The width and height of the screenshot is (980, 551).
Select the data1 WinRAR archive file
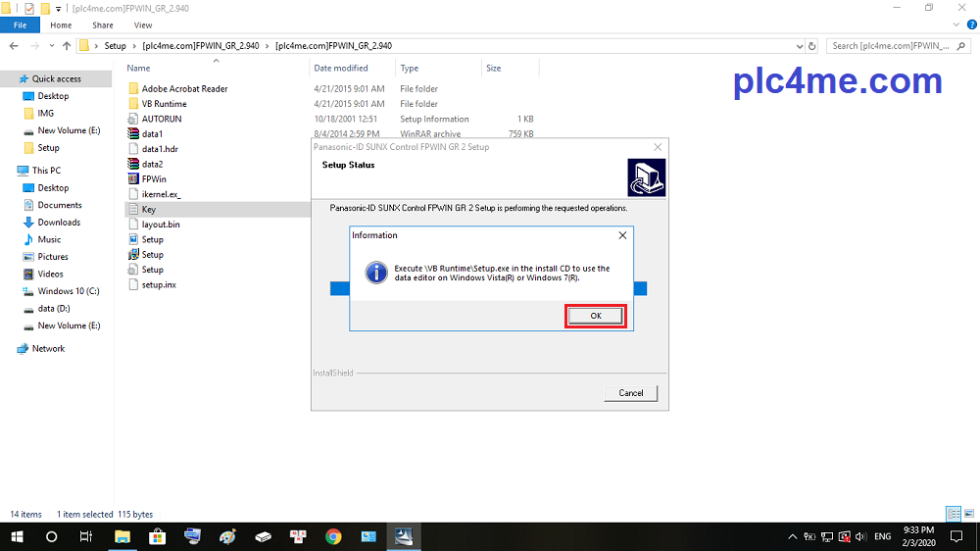[133, 134]
